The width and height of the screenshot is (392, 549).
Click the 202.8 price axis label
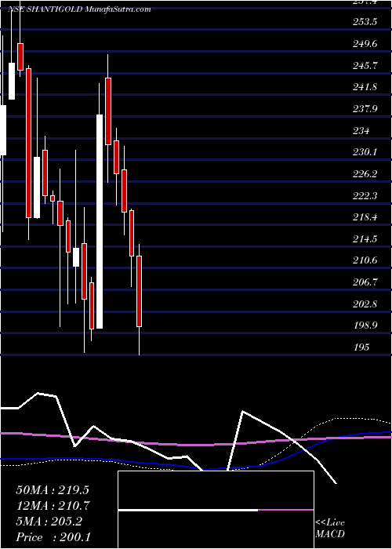(x=365, y=304)
